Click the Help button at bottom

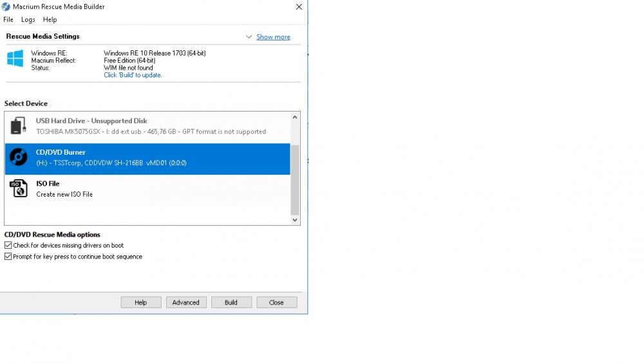pyautogui.click(x=140, y=302)
